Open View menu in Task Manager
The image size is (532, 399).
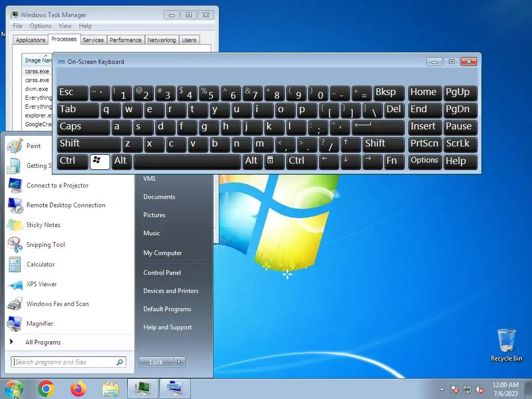point(65,26)
